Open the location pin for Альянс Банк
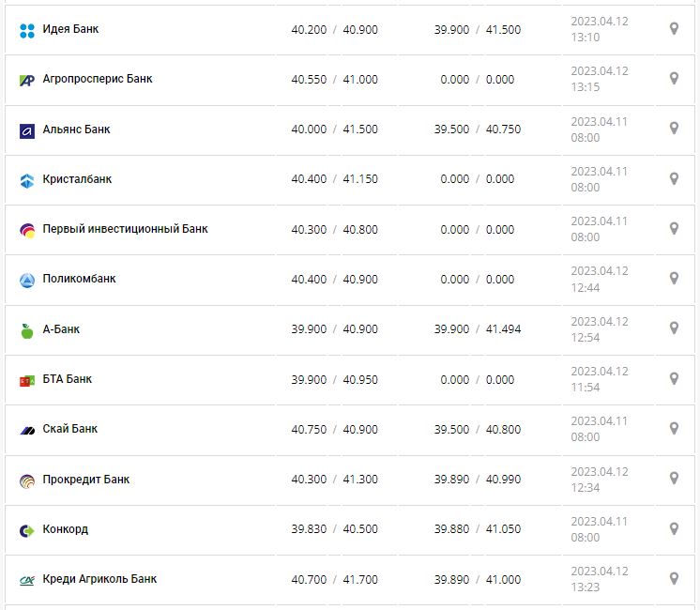 click(x=674, y=129)
